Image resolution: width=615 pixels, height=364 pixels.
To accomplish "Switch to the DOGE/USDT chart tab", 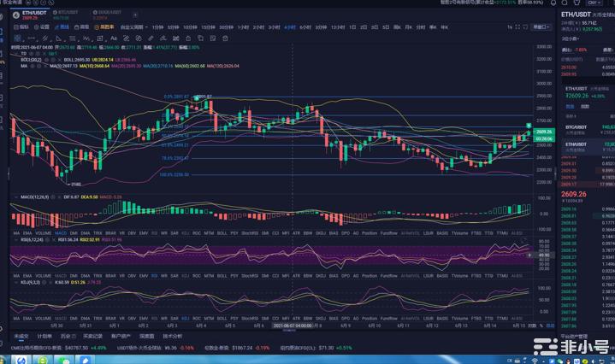I will (x=107, y=15).
